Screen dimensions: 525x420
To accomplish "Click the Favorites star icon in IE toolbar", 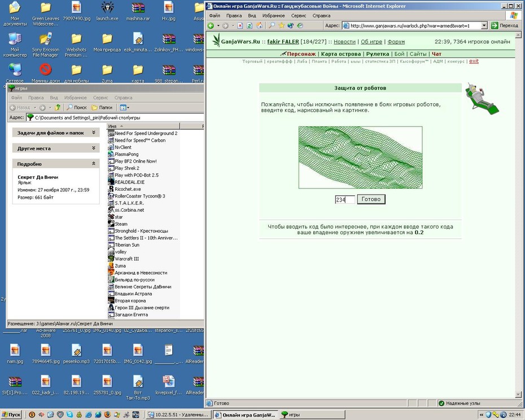I will [281, 25].
